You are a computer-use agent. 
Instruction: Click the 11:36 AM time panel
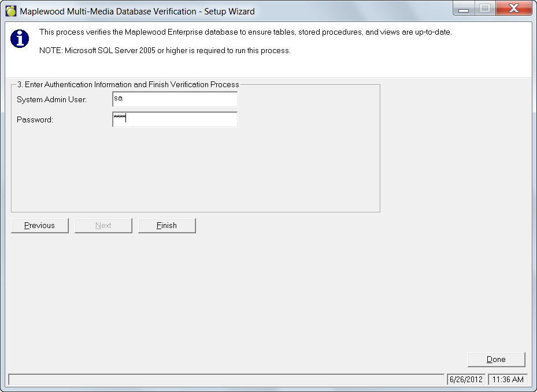point(508,379)
